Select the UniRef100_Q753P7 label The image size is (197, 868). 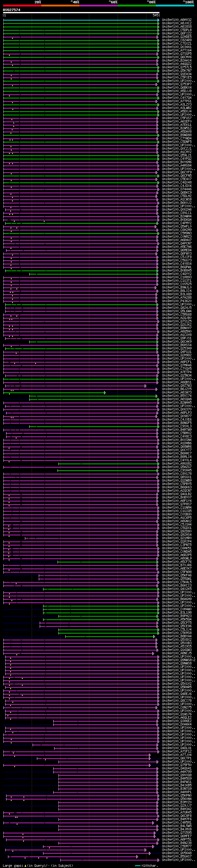177,84
